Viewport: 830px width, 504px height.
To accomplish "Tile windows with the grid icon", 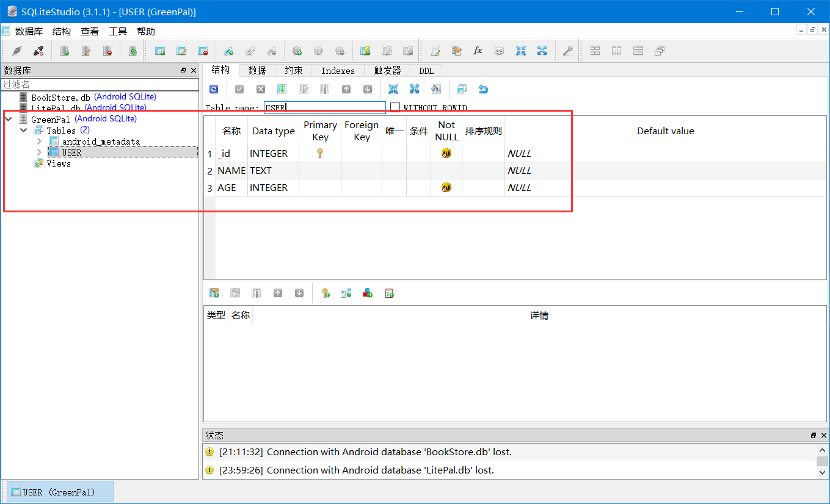I will click(x=595, y=51).
